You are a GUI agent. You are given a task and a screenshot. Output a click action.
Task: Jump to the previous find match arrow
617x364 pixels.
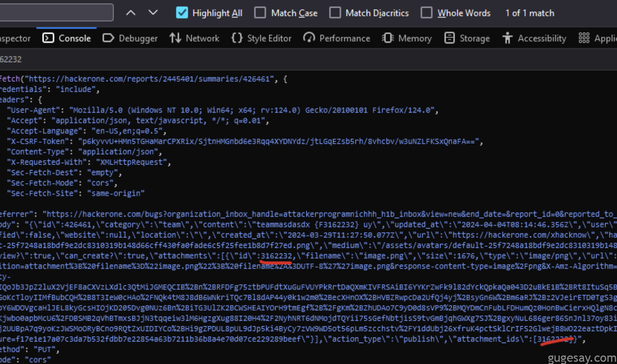(131, 13)
